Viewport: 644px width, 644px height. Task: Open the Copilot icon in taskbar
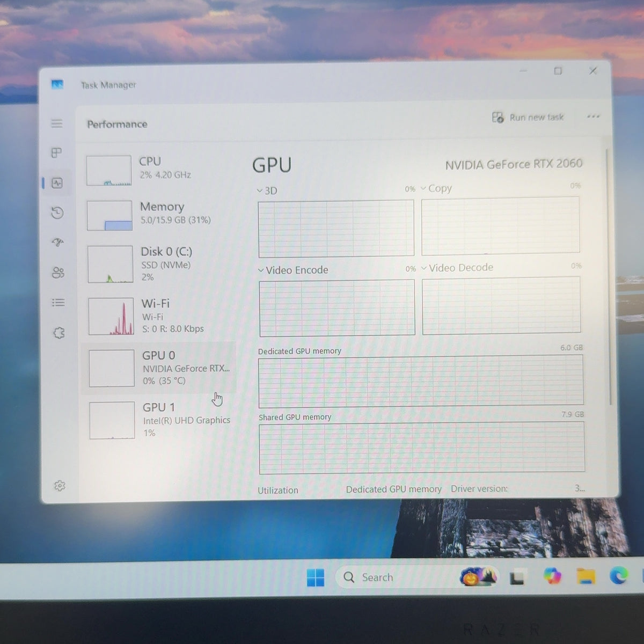552,576
